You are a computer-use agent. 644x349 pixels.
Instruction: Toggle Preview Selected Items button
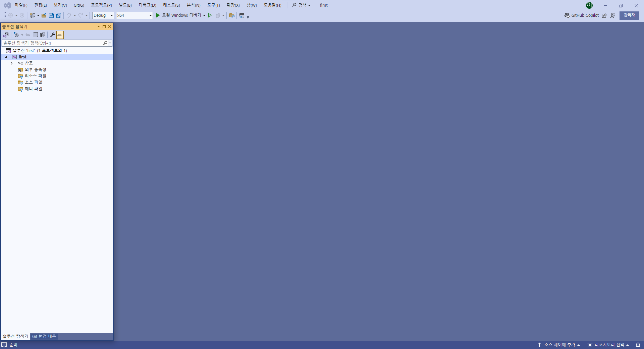point(60,35)
